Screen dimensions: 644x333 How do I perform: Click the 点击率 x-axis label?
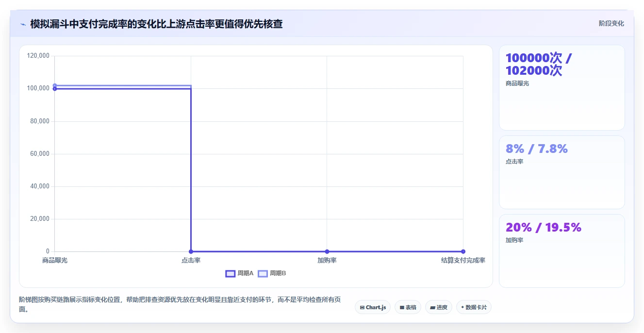coord(191,260)
